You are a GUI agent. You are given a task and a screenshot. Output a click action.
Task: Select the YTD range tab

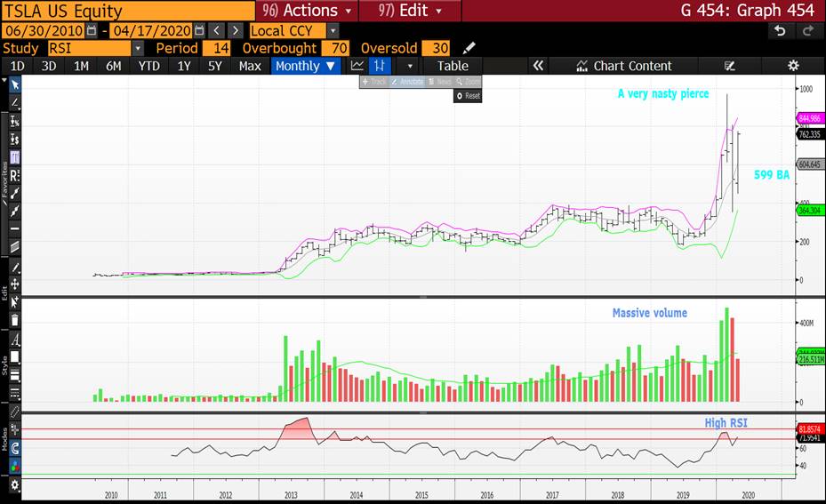click(x=148, y=66)
